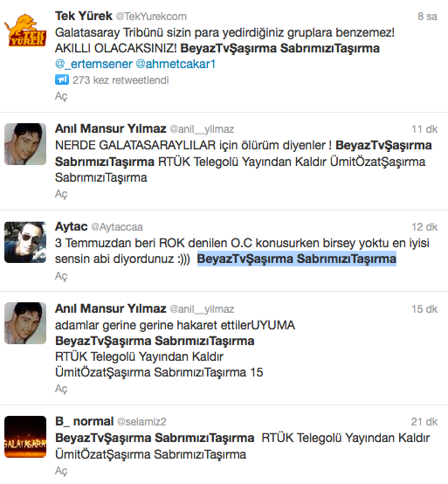The image size is (448, 484).
Task: Open the @ahmetcakar1 mention link
Action: coord(176,64)
